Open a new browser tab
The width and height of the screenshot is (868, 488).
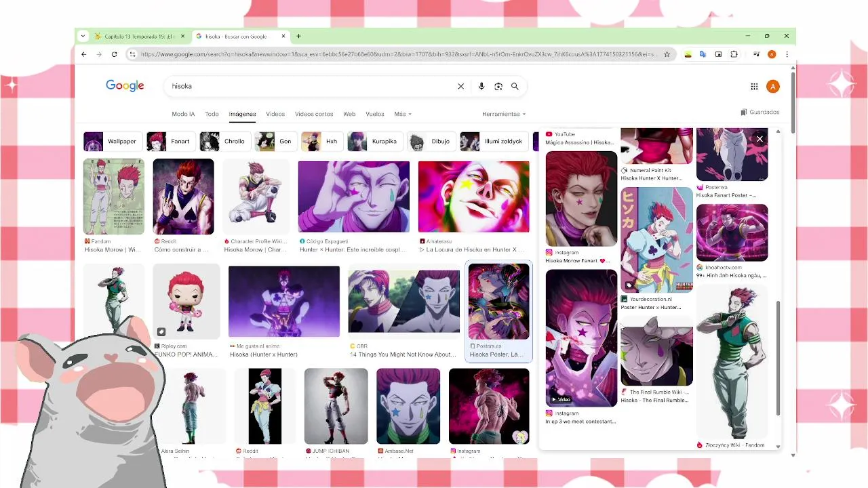[298, 36]
